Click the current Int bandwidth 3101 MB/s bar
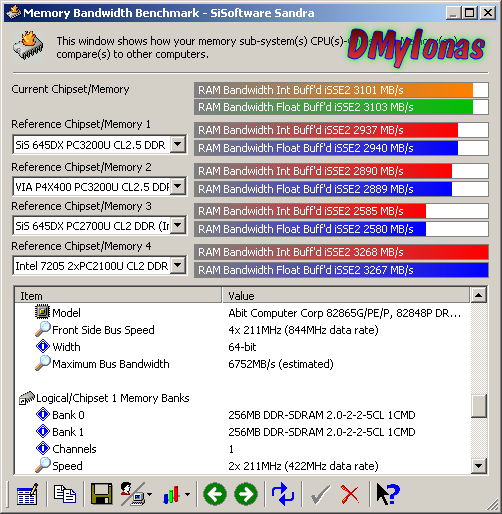 (341, 90)
